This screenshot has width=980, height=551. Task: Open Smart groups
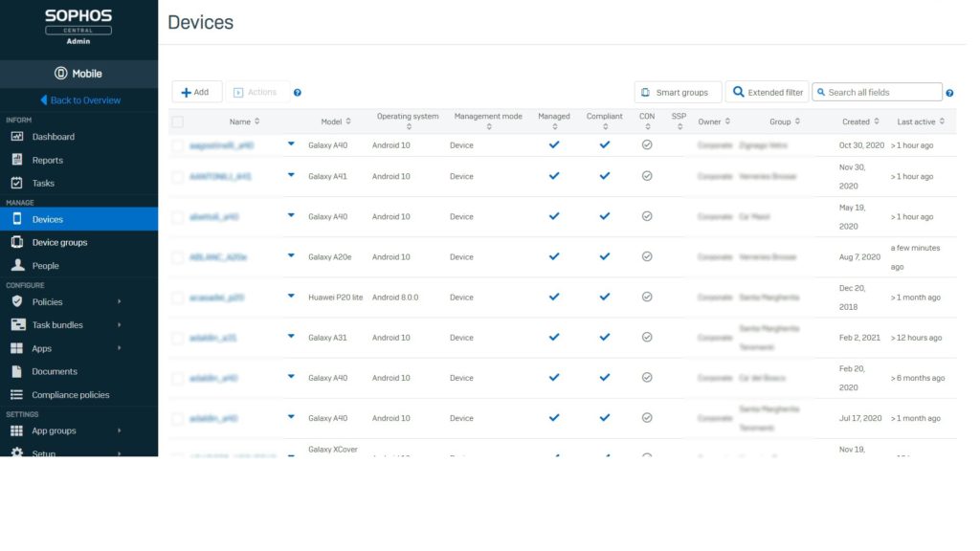click(x=678, y=92)
